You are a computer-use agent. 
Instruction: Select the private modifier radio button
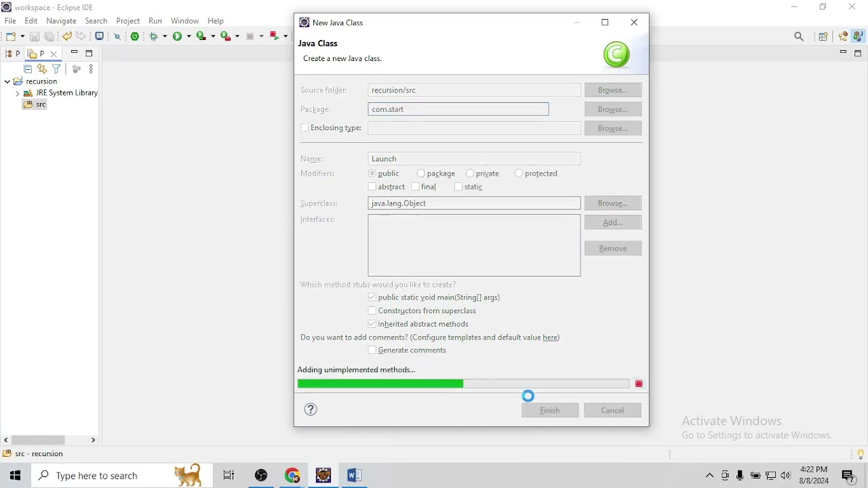pyautogui.click(x=470, y=174)
